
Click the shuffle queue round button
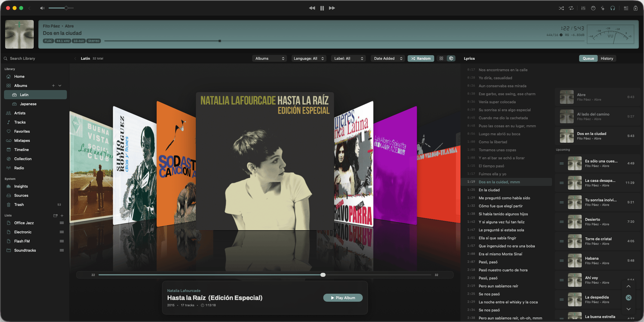click(x=629, y=298)
